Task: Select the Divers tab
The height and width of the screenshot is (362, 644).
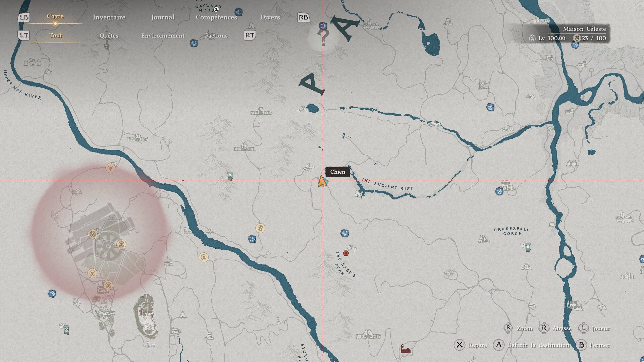Action: [x=270, y=17]
